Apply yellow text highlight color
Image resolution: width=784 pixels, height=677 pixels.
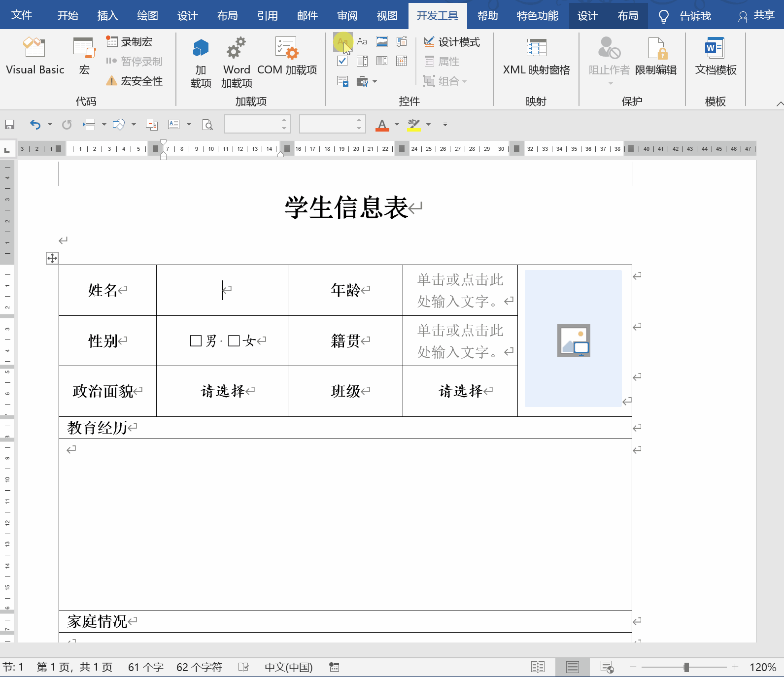[x=413, y=125]
